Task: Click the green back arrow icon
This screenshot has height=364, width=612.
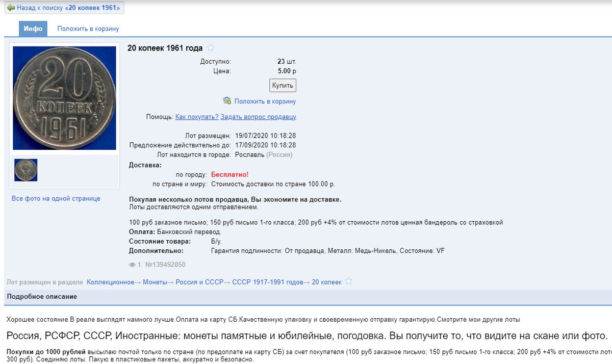Action: coord(11,8)
